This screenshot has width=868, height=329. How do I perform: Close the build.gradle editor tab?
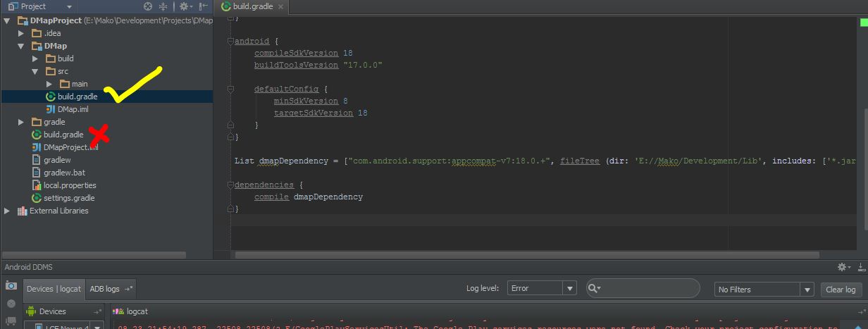click(281, 6)
